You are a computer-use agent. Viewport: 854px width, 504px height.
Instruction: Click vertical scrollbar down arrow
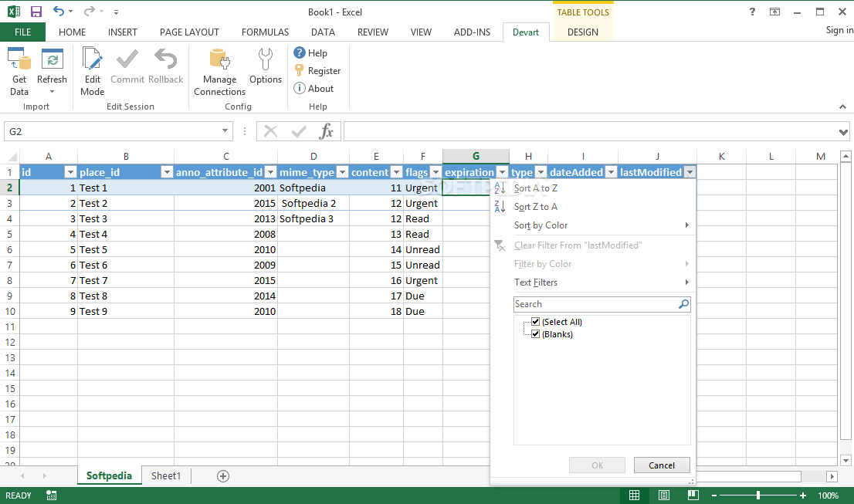(x=846, y=461)
